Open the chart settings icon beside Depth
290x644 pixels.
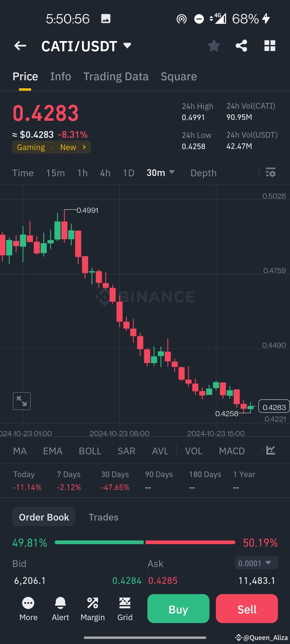[x=271, y=173]
